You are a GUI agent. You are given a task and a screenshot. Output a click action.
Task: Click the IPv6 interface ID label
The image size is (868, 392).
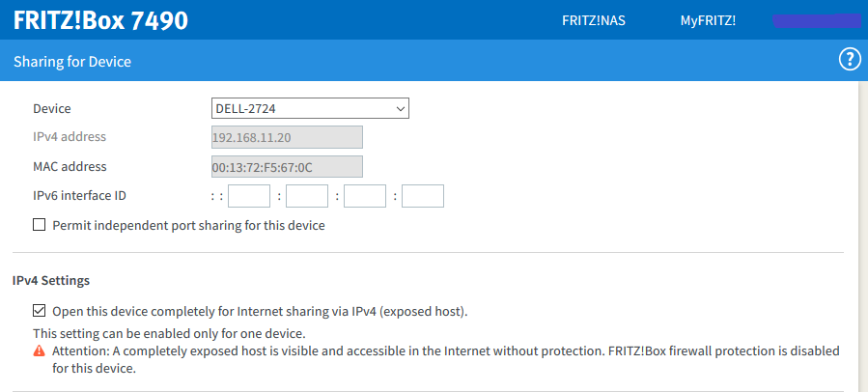(80, 196)
